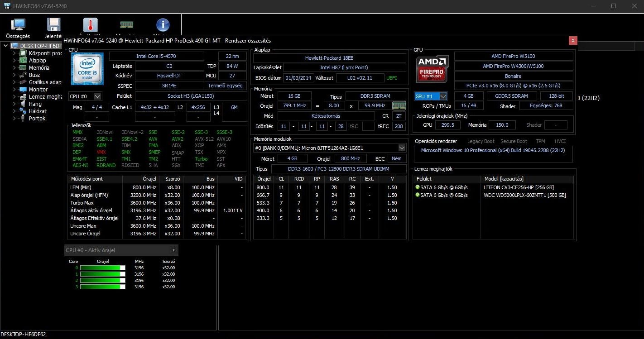Open the blue info about icon
The width and height of the screenshot is (644, 339).
(163, 25)
